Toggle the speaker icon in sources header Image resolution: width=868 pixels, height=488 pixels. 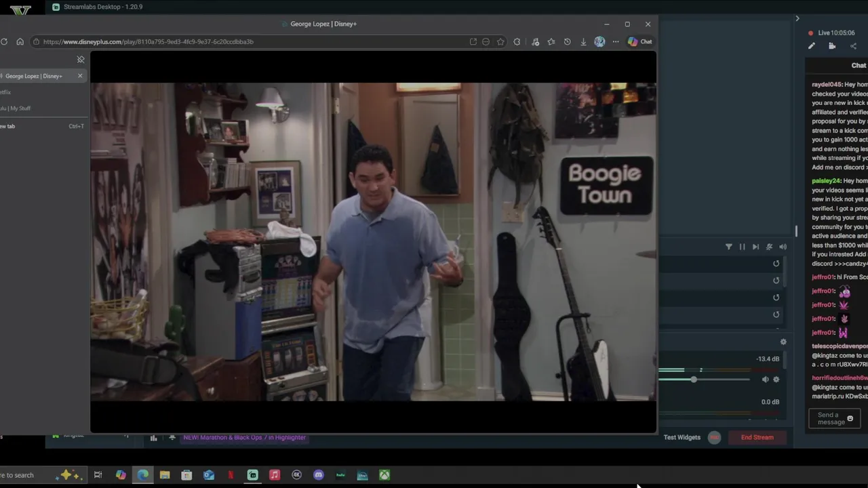tap(783, 247)
